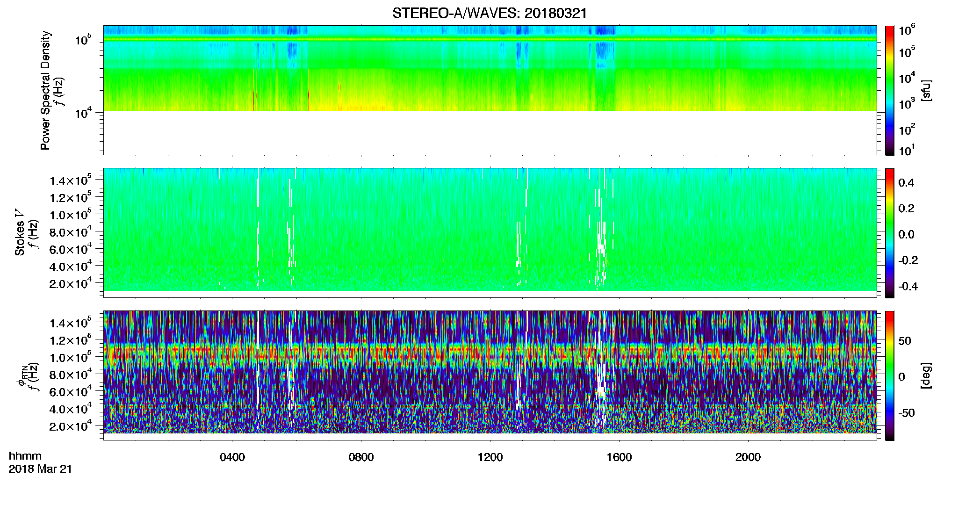The width and height of the screenshot is (980, 505).
Task: Click the STEREO-A/WAVES: 20180321 plot title
Action: click(490, 13)
